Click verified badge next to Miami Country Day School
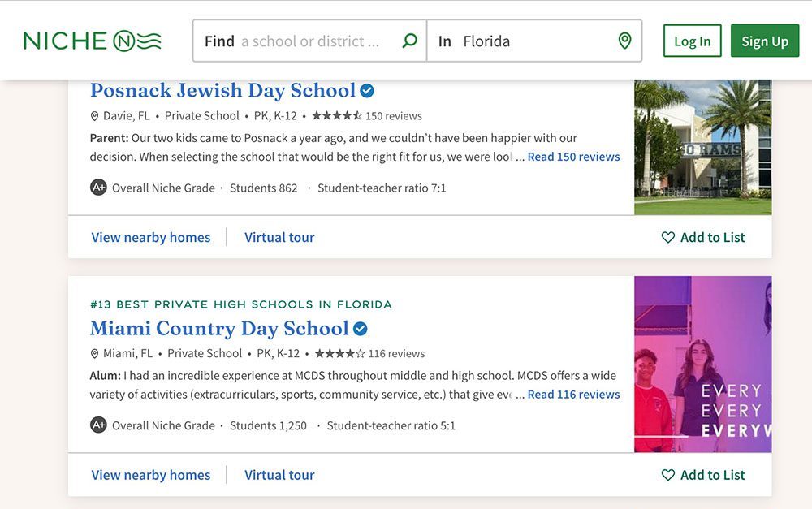812x509 pixels. click(361, 329)
